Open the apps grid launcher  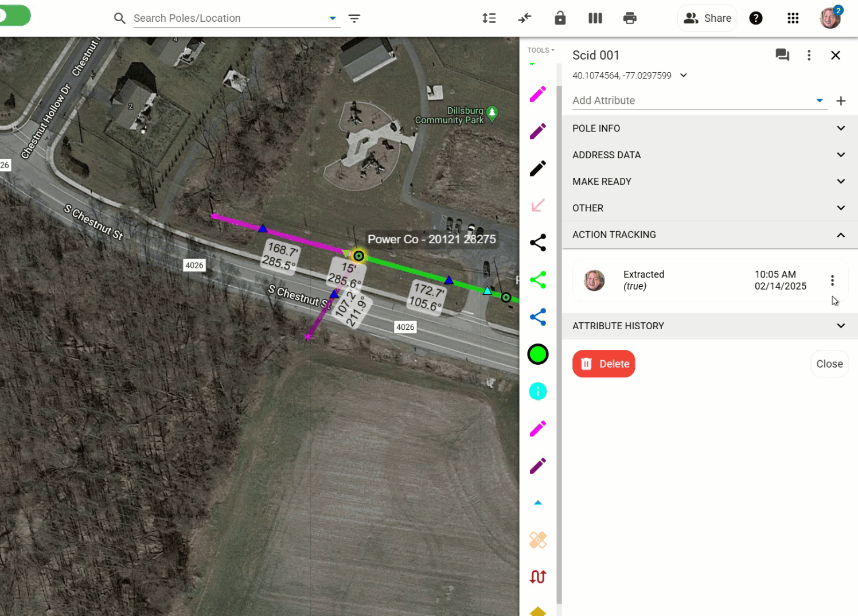click(793, 18)
